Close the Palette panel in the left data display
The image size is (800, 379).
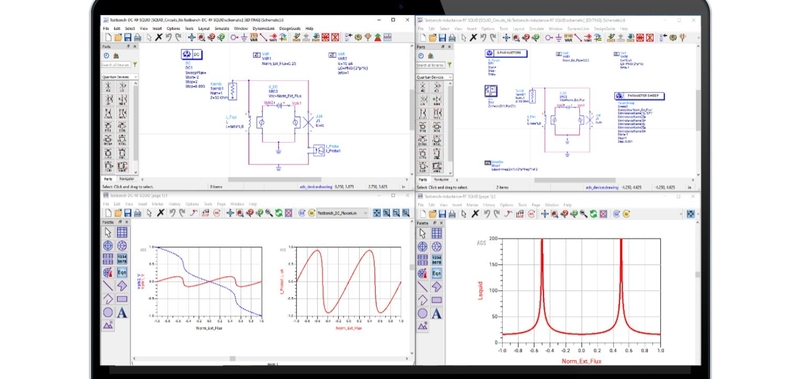point(128,222)
